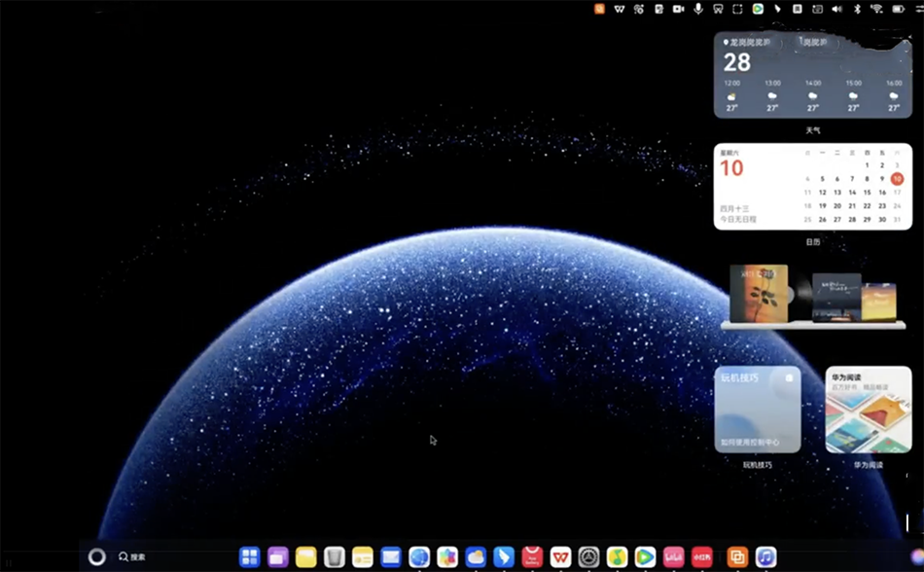
Task: Open the orange overlapping-squares app in dock
Action: (737, 556)
